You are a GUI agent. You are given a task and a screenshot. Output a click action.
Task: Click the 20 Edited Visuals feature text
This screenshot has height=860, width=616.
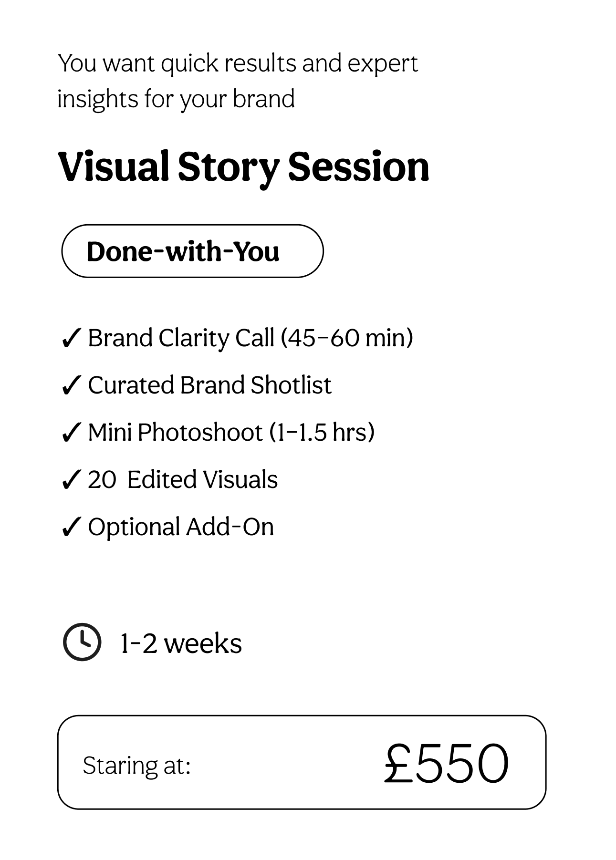click(x=183, y=479)
